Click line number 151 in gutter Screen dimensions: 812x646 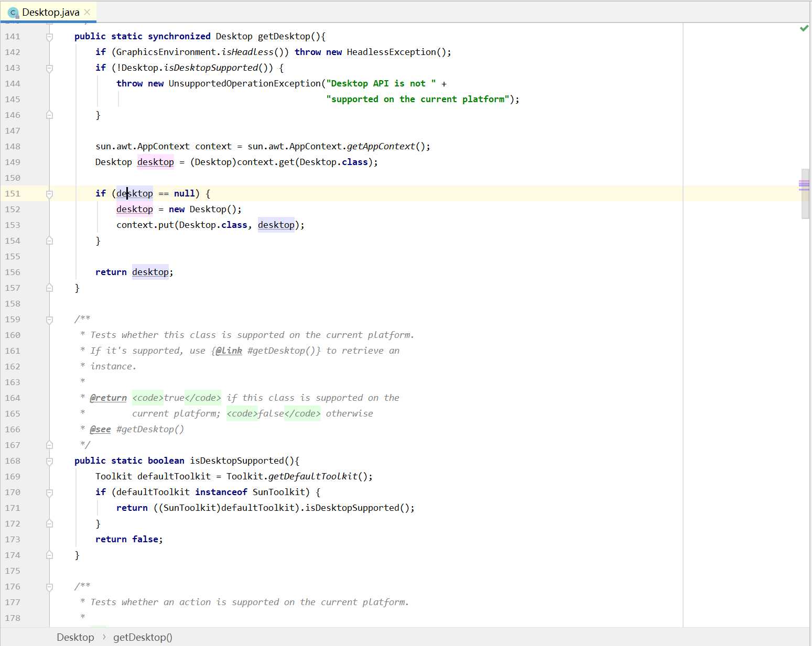tap(13, 193)
